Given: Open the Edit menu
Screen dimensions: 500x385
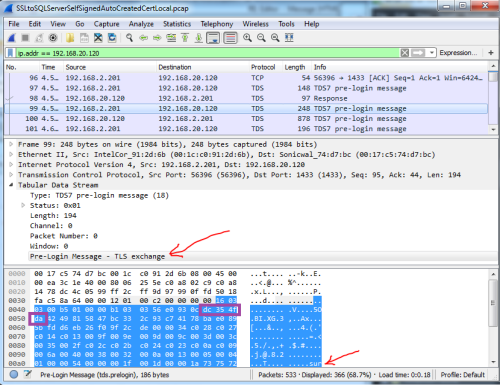Looking at the screenshot, I should pyautogui.click(x=35, y=24).
